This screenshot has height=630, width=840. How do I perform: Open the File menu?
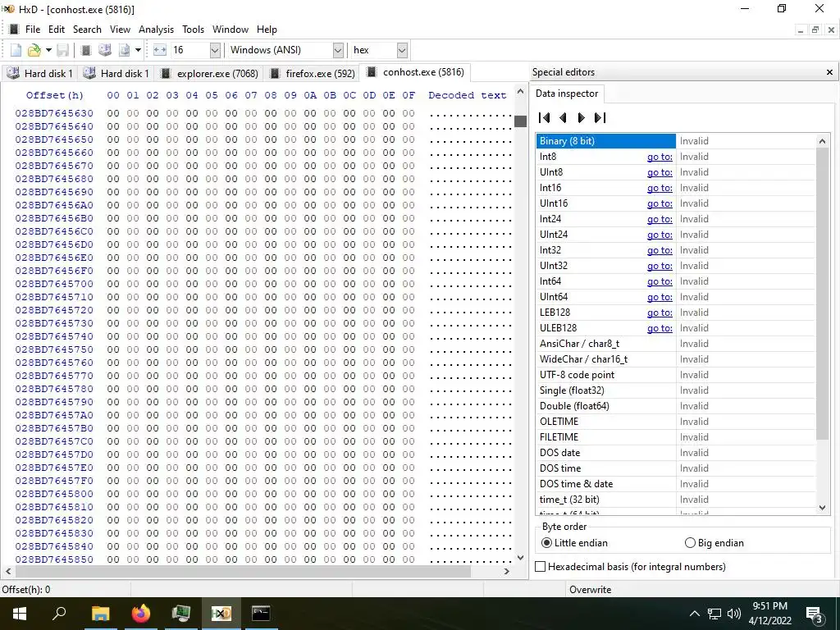[33, 30]
